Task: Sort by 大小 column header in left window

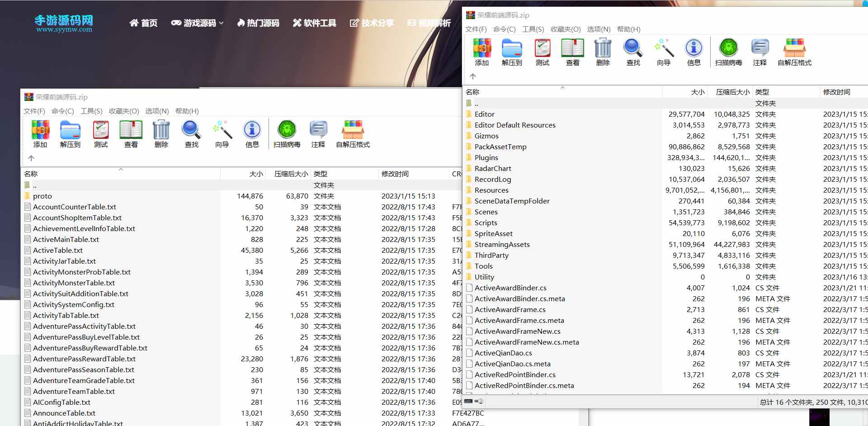Action: pyautogui.click(x=256, y=174)
